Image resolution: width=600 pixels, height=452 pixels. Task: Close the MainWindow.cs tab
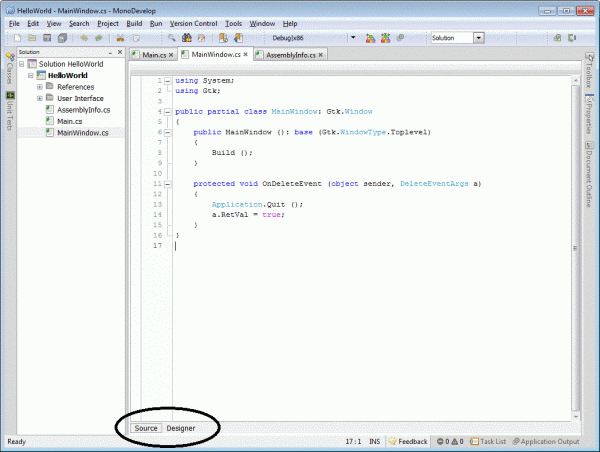tap(246, 54)
